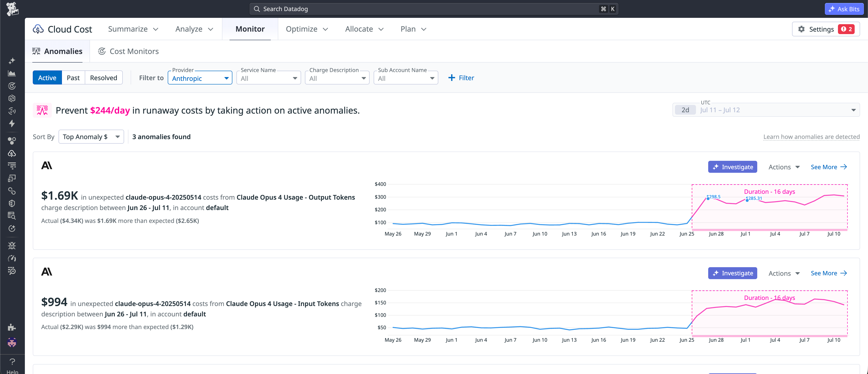868x374 pixels.
Task: Click the Search Datadog field
Action: [x=434, y=9]
